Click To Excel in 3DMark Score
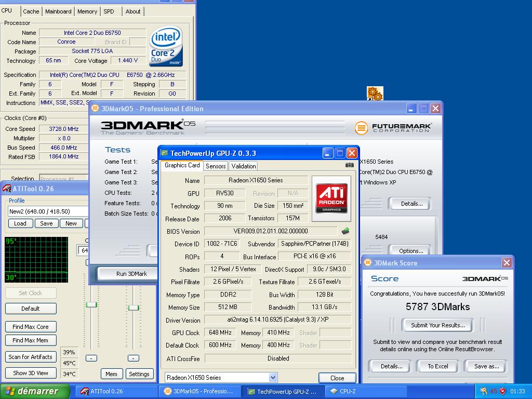532x399 pixels. pos(437,366)
